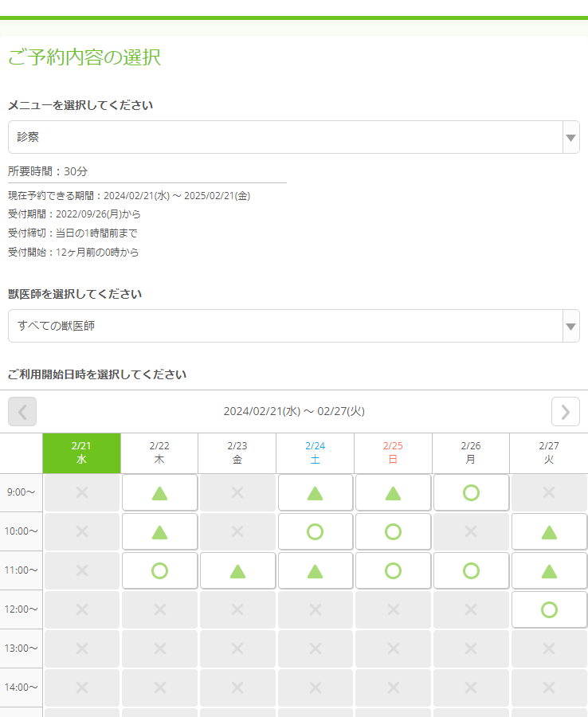Go to the previous week with the left arrow
The height and width of the screenshot is (717, 588).
(x=22, y=411)
